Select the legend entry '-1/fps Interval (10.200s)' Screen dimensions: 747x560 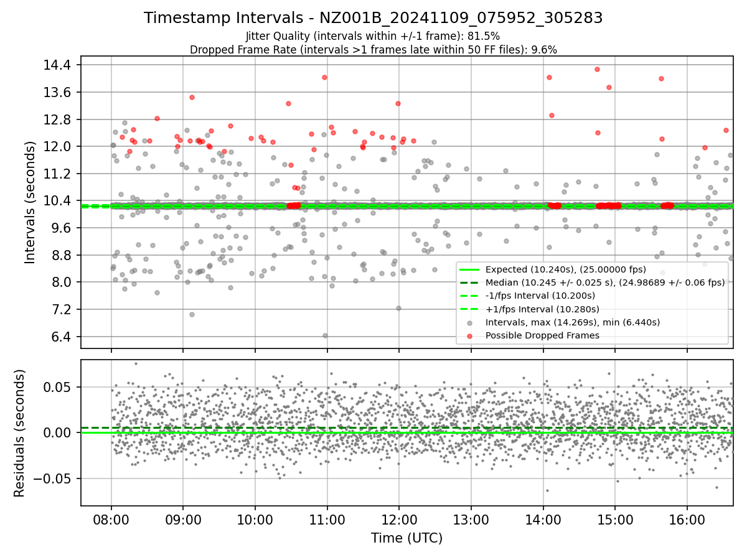tap(540, 296)
